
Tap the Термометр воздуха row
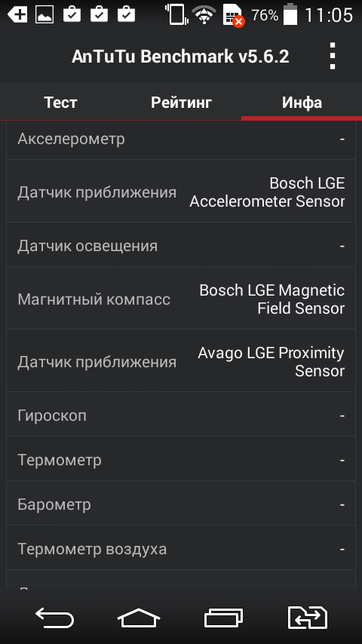[181, 549]
